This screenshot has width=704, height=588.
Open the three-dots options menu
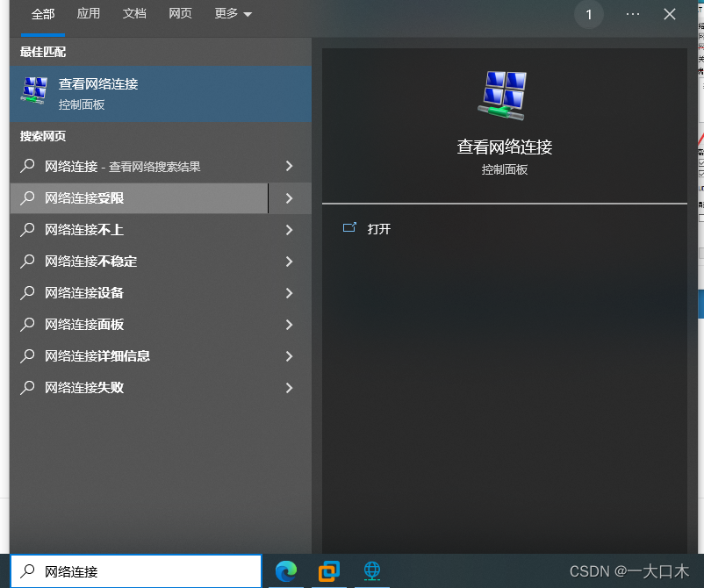[x=633, y=14]
